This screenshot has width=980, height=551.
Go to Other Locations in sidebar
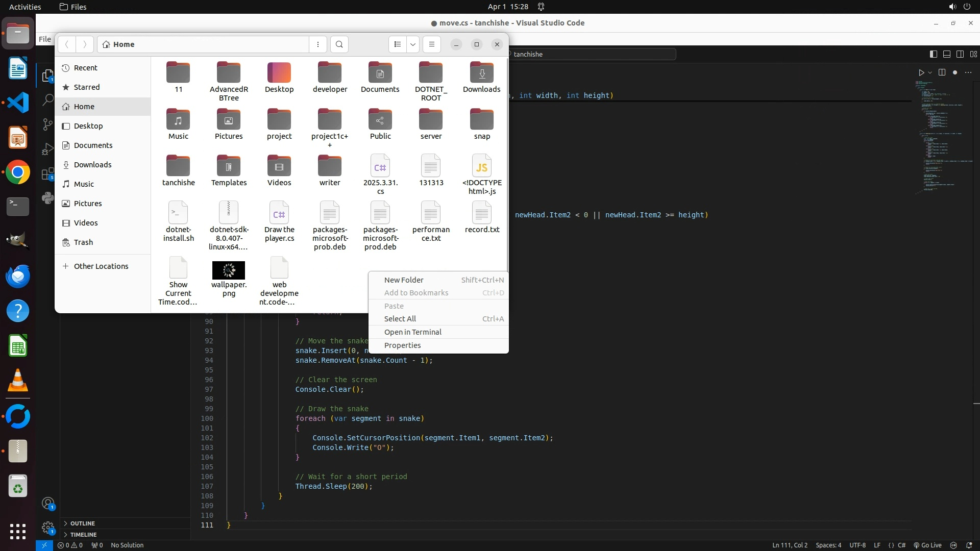coord(101,266)
